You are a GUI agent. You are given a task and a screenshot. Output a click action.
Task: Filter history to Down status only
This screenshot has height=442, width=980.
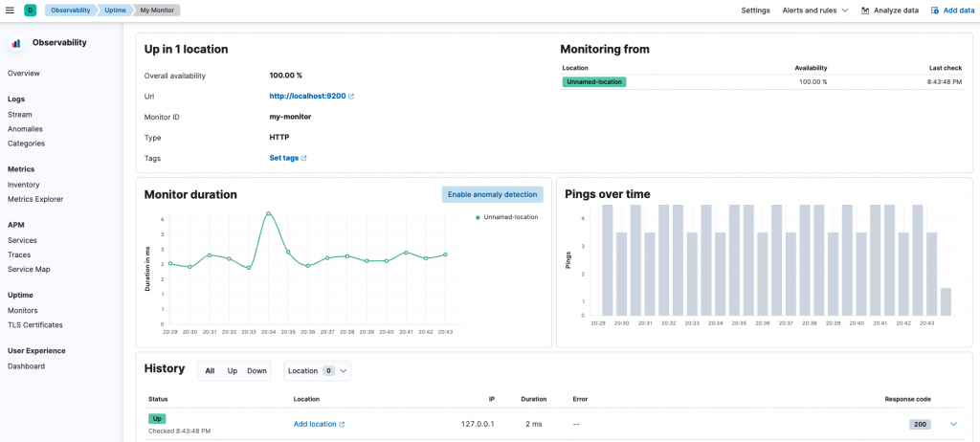pos(256,370)
